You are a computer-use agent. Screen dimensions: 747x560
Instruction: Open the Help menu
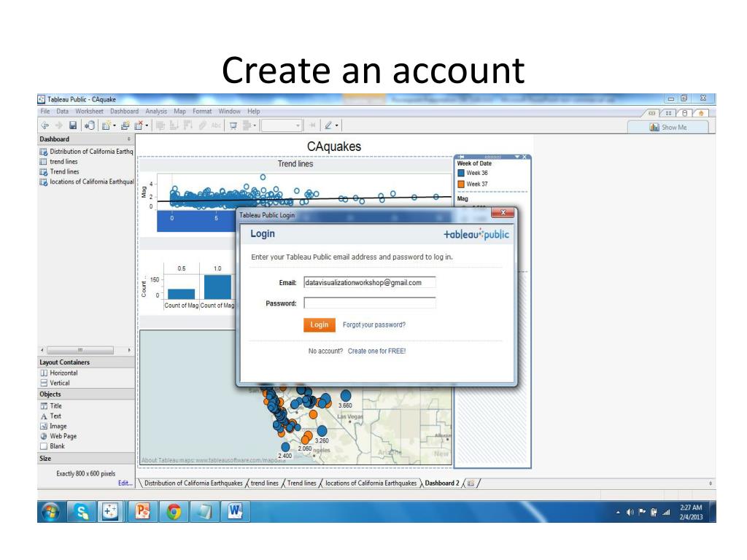point(253,112)
